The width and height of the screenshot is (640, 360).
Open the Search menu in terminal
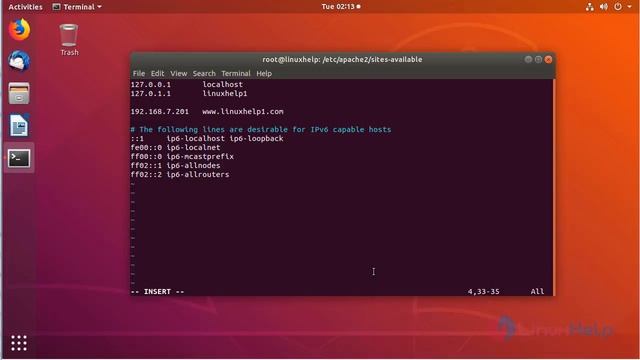[204, 73]
